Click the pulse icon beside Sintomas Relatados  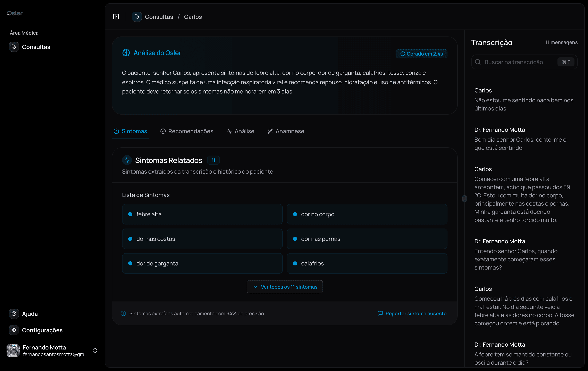[127, 160]
